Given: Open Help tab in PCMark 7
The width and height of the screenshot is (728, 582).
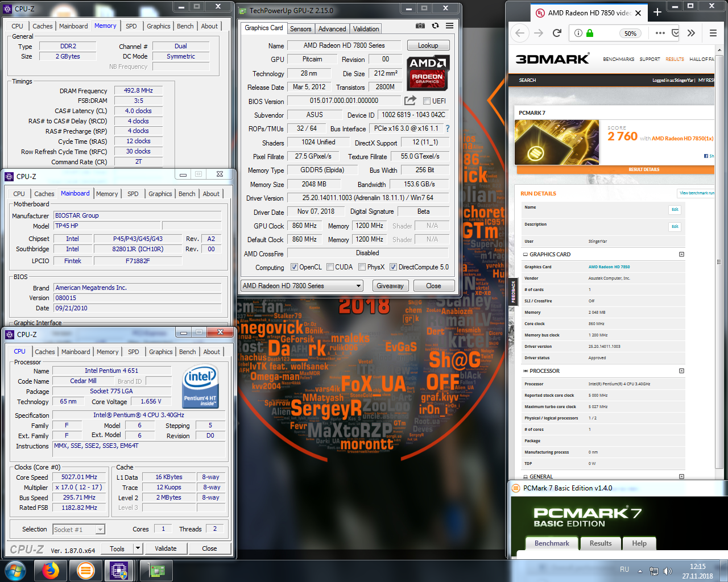Looking at the screenshot, I should tap(639, 543).
